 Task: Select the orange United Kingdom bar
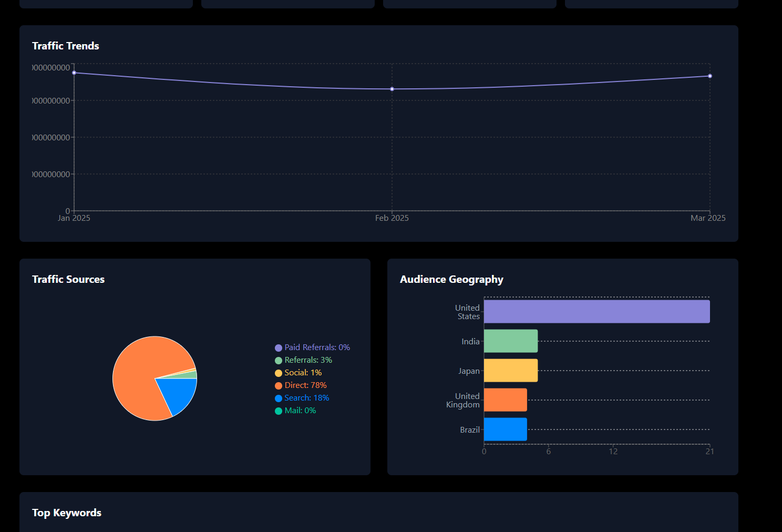click(506, 400)
